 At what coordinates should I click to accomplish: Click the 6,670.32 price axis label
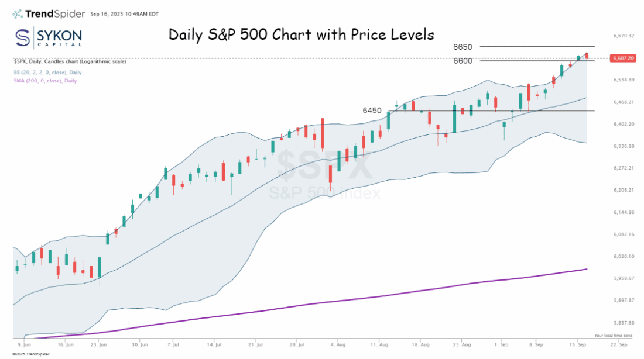click(623, 36)
